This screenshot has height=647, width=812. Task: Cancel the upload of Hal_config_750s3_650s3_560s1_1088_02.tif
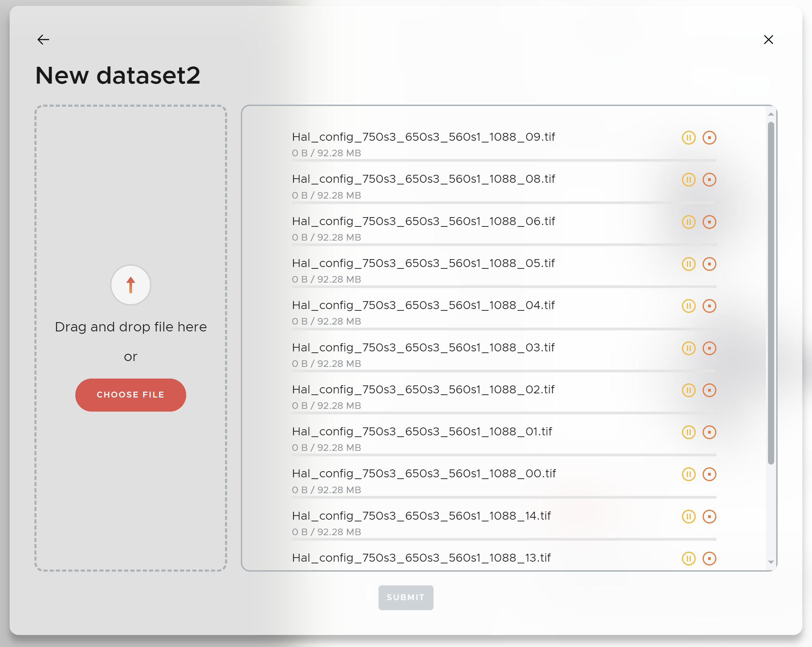(709, 390)
